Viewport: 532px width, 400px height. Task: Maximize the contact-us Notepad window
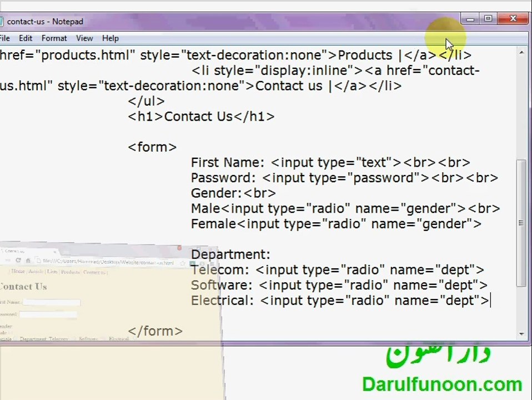tap(488, 19)
